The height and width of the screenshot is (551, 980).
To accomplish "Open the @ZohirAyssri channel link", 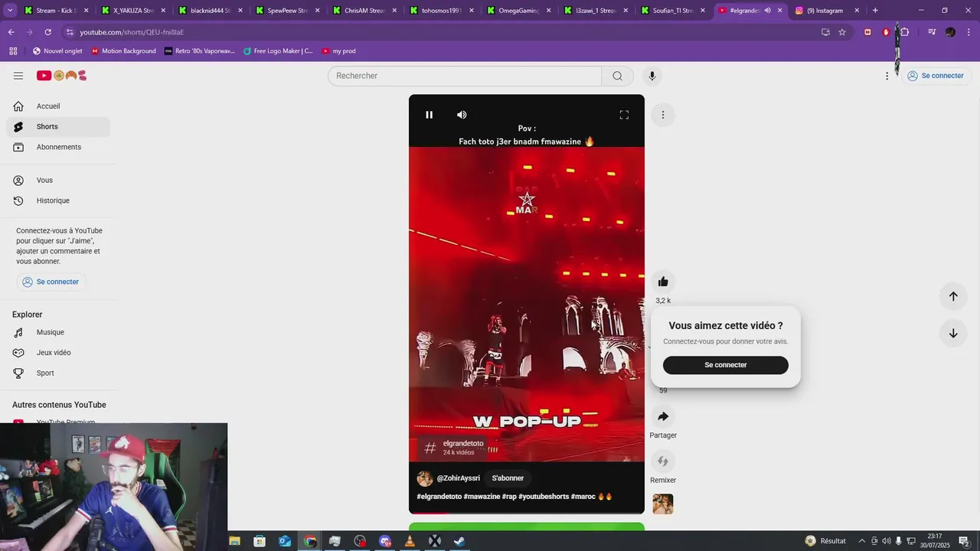I will [x=458, y=478].
